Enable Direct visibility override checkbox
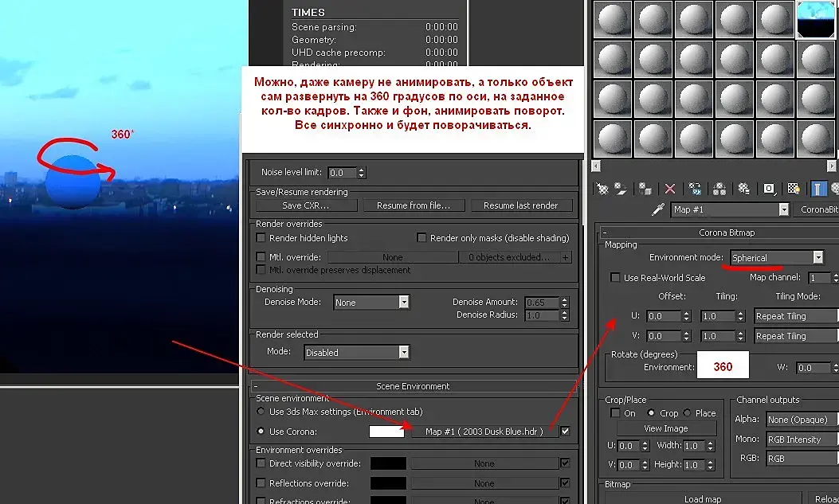Screen dimensions: 839x504 pyautogui.click(x=261, y=463)
